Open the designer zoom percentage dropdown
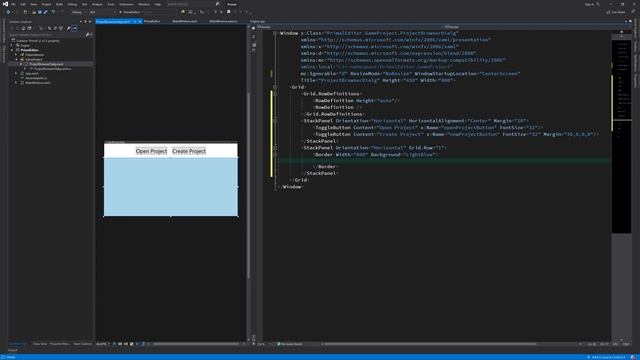Screen dimensions: 640x360 [103, 344]
